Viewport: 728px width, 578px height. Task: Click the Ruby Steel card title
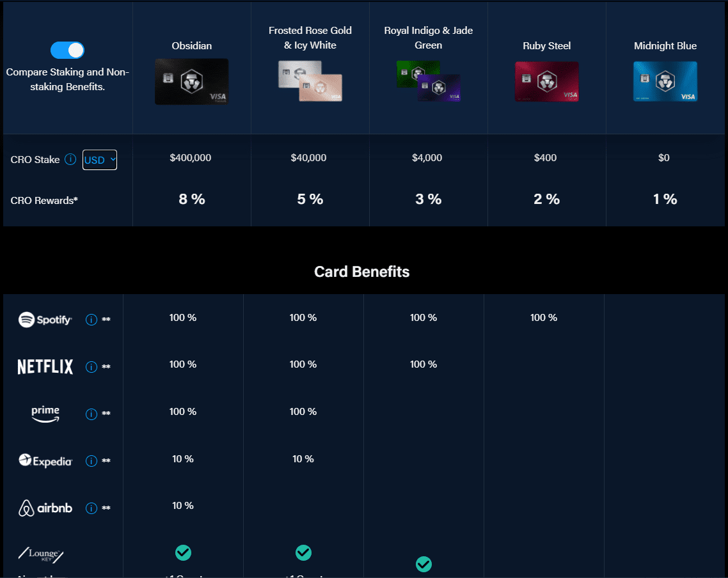click(x=547, y=45)
